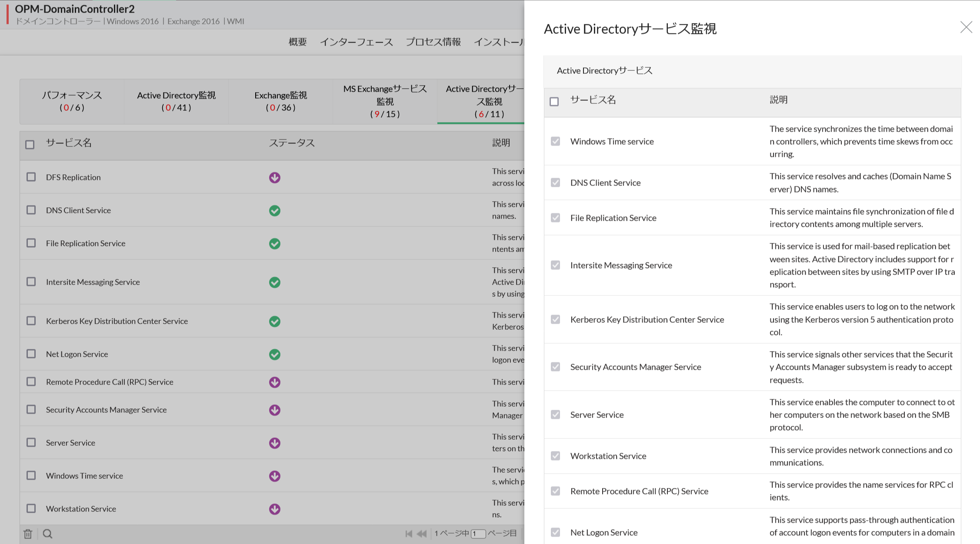Click the previous page double-arrow icon
980x544 pixels.
(x=421, y=534)
